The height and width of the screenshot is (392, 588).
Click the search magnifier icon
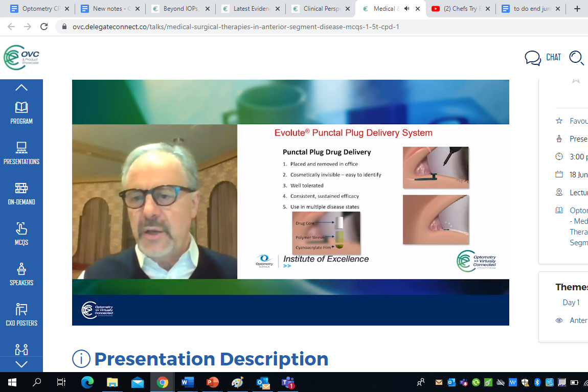[576, 58]
